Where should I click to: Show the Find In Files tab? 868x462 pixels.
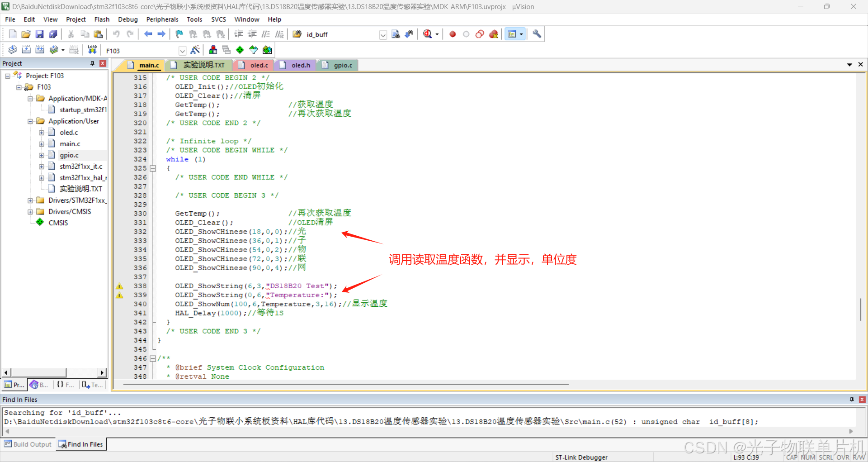[x=81, y=444]
